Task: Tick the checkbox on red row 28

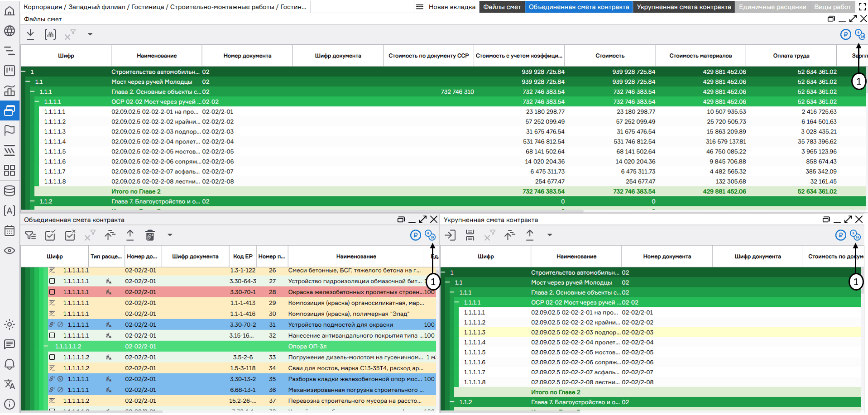Action: tap(52, 292)
